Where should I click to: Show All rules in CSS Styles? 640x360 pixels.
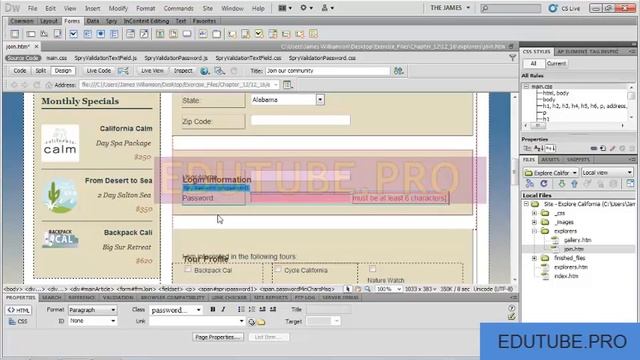tap(533, 64)
